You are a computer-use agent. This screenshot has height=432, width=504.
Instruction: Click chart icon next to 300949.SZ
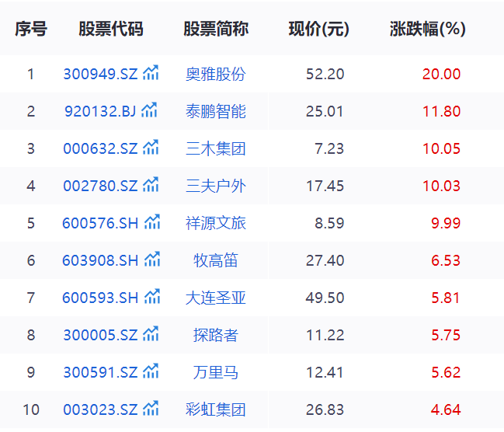[151, 74]
